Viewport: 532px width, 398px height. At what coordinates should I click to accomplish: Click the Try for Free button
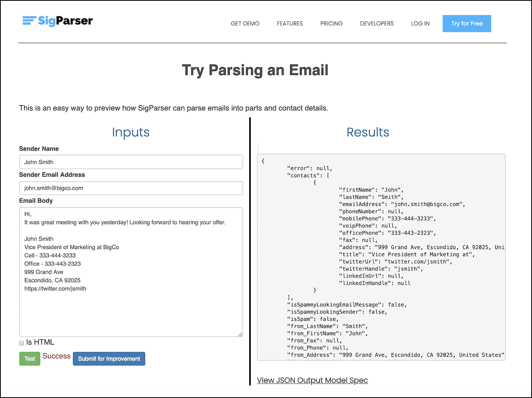tap(467, 24)
